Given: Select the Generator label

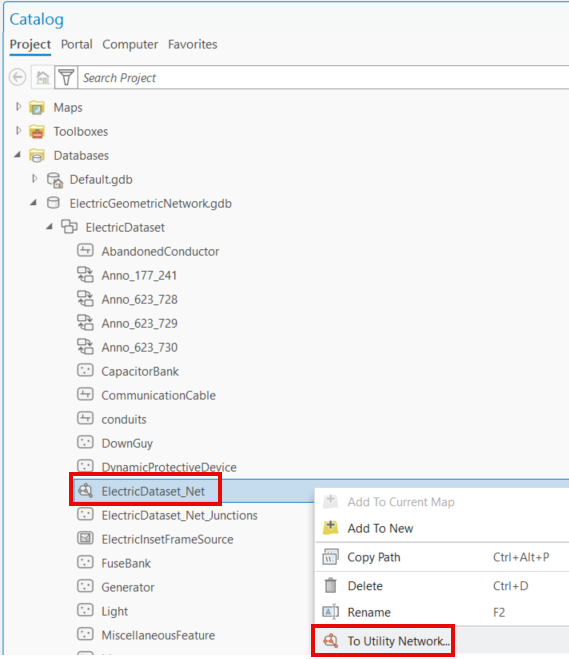Looking at the screenshot, I should pos(128,587).
